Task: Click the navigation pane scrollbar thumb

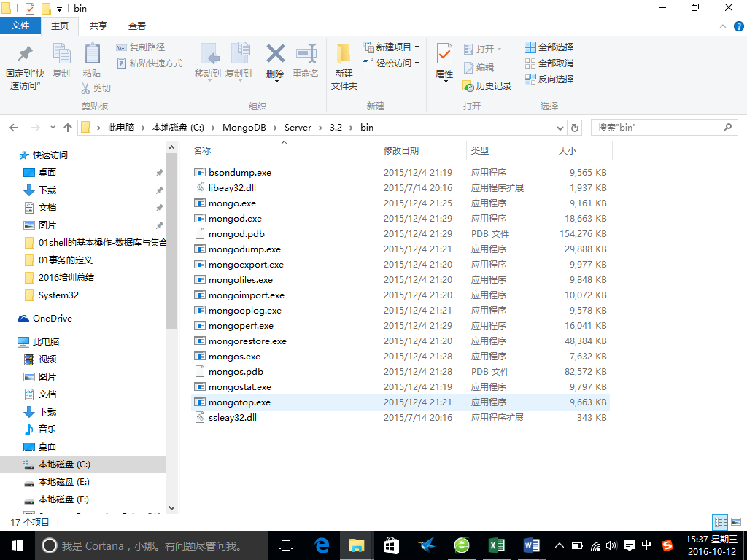Action: click(x=172, y=241)
